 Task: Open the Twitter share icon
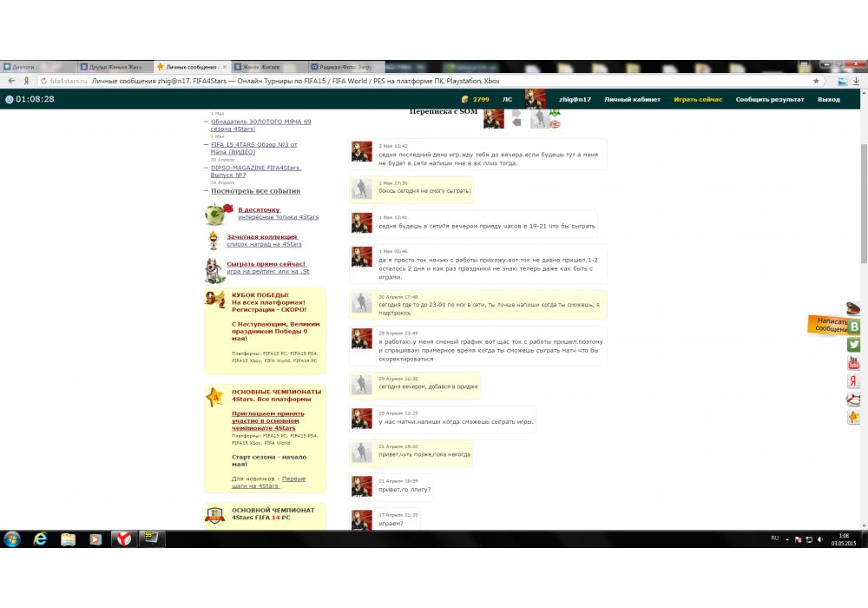pyautogui.click(x=854, y=345)
